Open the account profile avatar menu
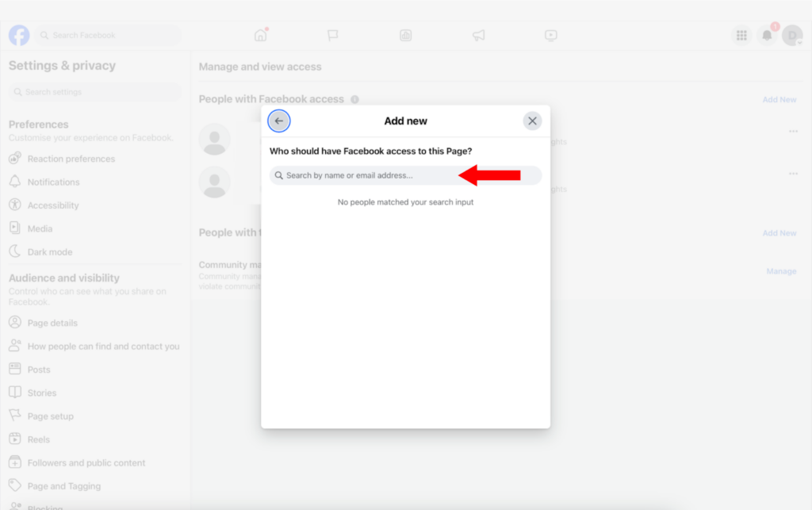812x510 pixels. pos(792,35)
